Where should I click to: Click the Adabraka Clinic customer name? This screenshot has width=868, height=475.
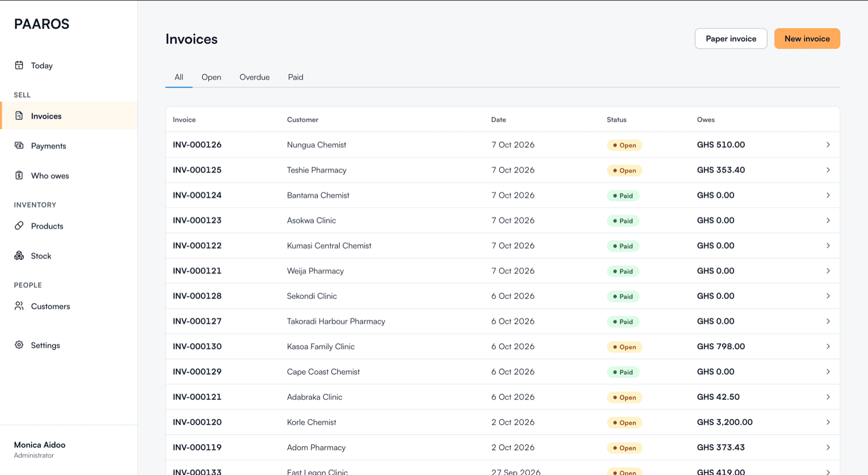point(315,397)
